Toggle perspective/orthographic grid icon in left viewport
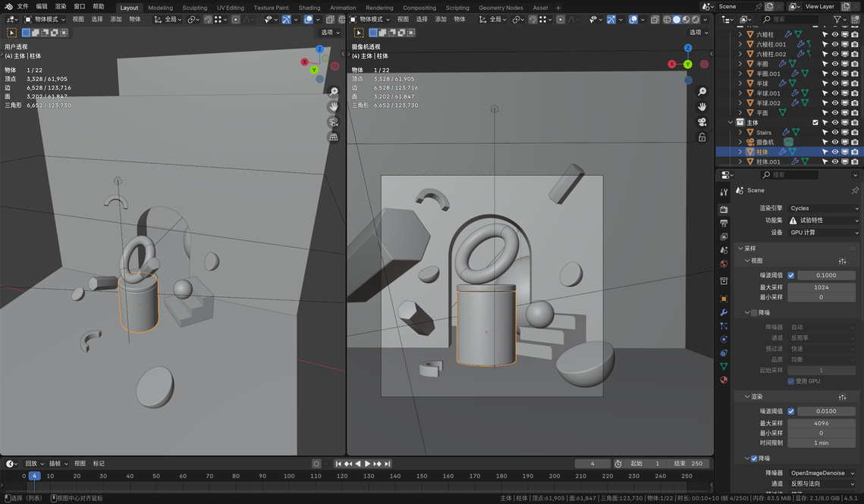The image size is (864, 504). (x=333, y=137)
